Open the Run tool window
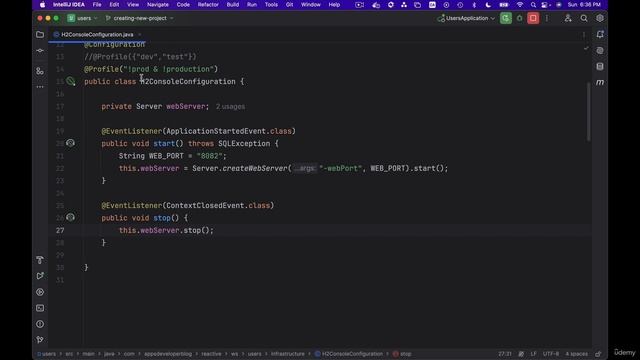This screenshot has width=640, height=360. point(40,276)
